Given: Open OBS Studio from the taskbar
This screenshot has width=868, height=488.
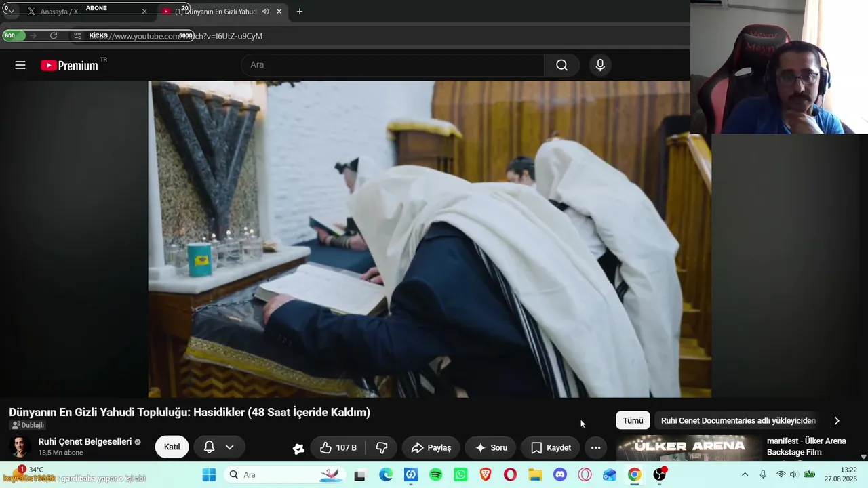Looking at the screenshot, I should pos(660,474).
